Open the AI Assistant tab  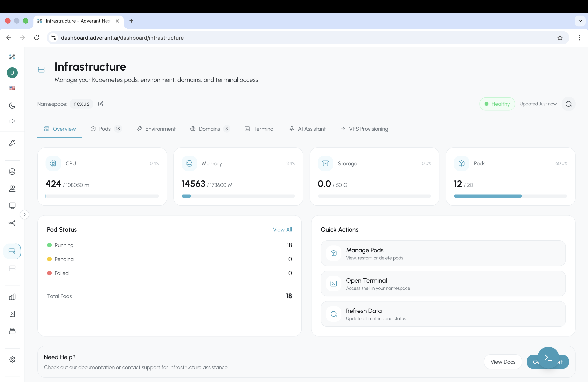[307, 129]
